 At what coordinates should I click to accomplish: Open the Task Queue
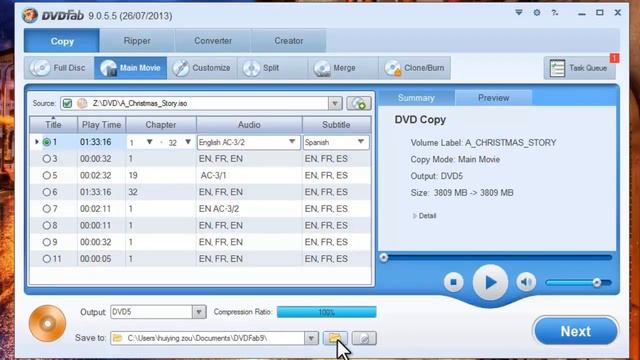point(580,68)
